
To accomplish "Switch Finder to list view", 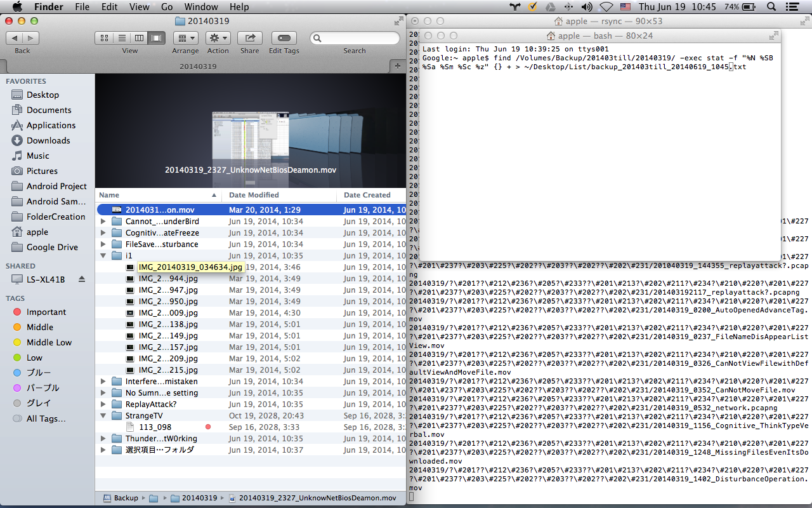I will pos(122,38).
